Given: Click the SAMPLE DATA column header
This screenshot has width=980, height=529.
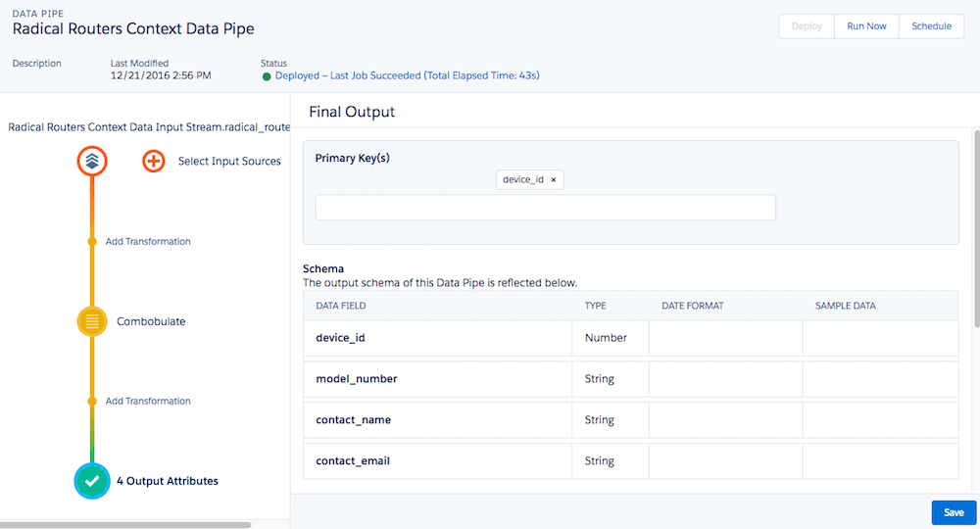Looking at the screenshot, I should (845, 306).
